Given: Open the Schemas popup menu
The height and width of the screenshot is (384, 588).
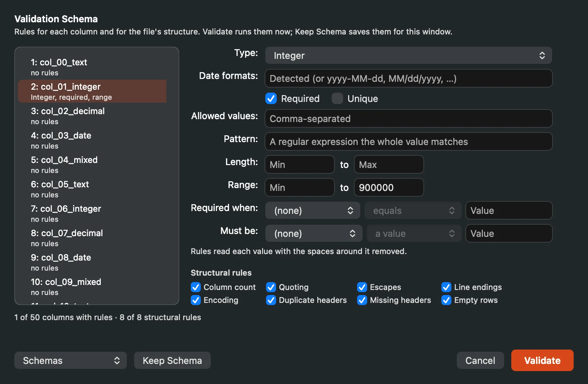Looking at the screenshot, I should 71,360.
